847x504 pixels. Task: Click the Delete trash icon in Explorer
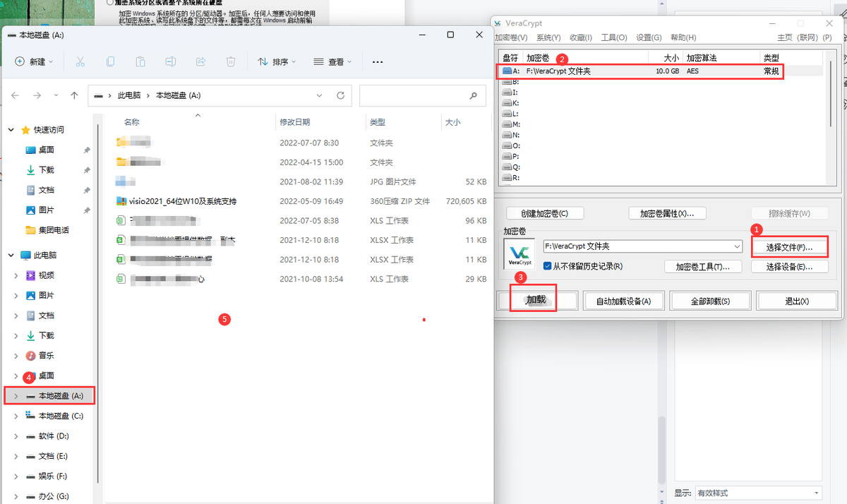coord(230,62)
